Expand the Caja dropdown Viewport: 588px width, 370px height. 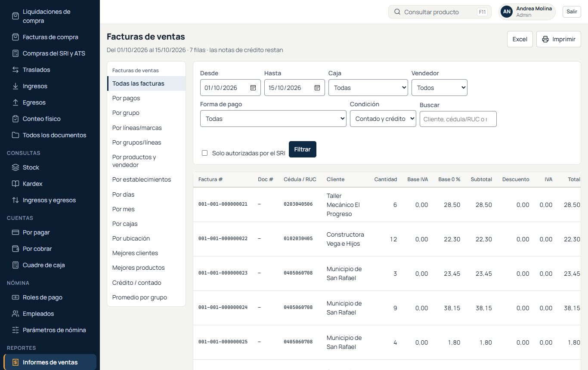point(368,88)
